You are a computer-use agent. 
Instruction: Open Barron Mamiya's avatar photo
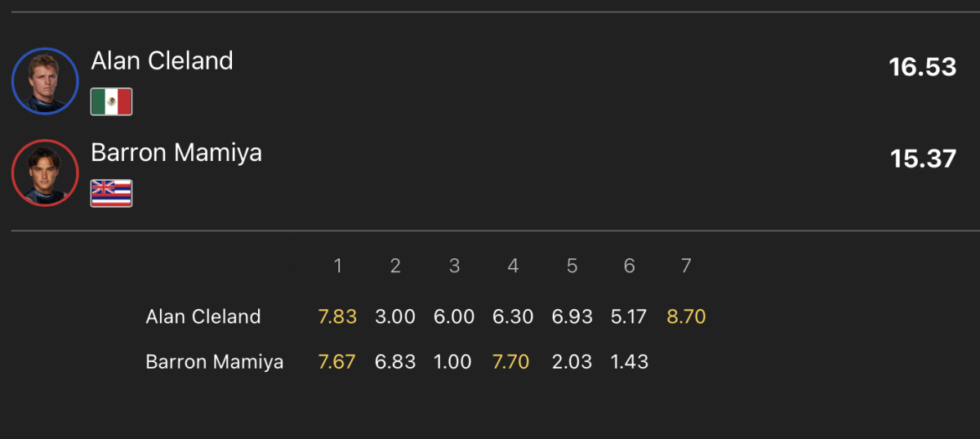pos(45,172)
